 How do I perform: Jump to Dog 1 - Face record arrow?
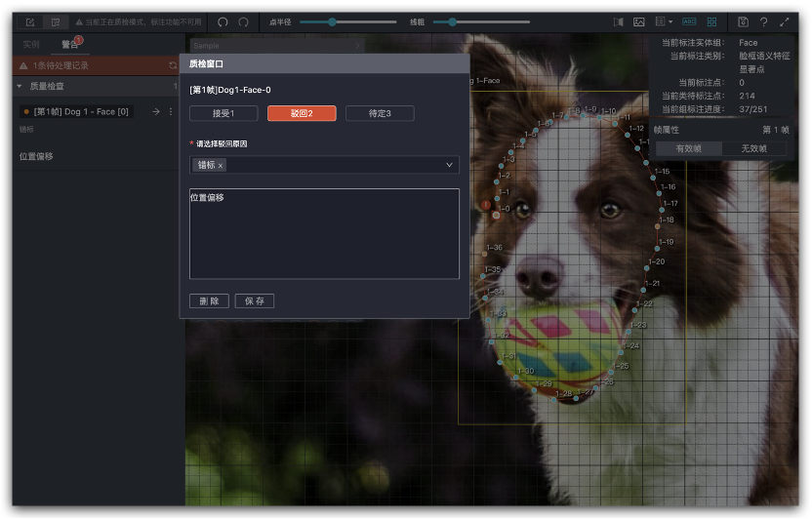[156, 112]
